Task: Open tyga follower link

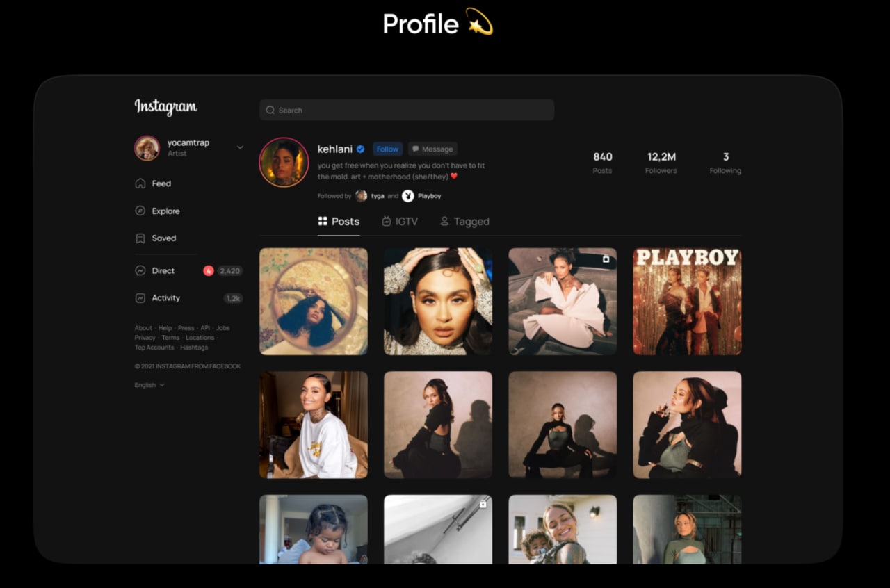Action: click(x=378, y=196)
